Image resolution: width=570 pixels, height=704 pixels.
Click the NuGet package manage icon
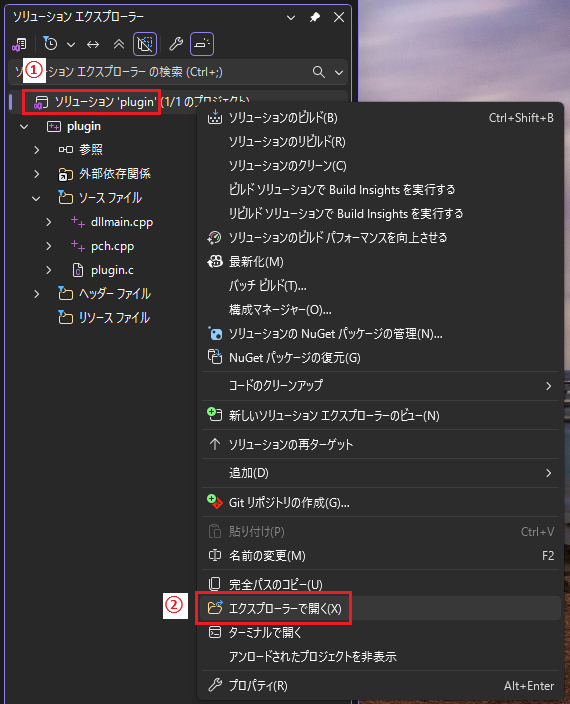pyautogui.click(x=215, y=334)
